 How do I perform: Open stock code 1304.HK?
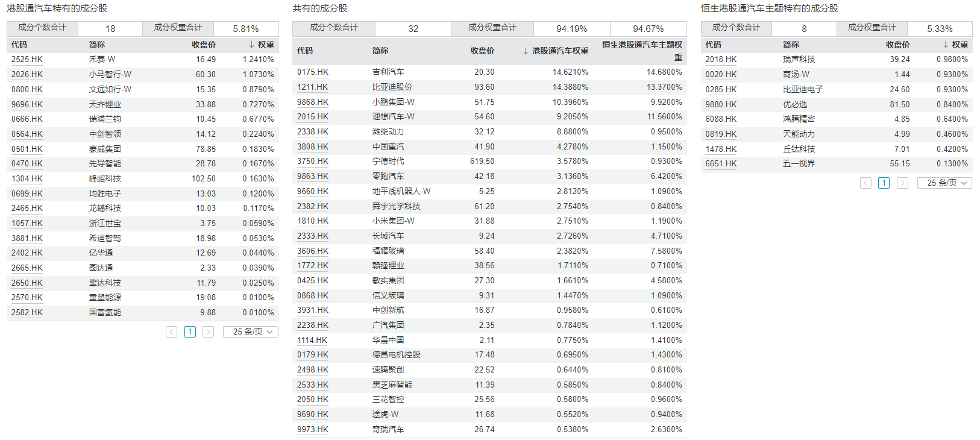pos(27,179)
